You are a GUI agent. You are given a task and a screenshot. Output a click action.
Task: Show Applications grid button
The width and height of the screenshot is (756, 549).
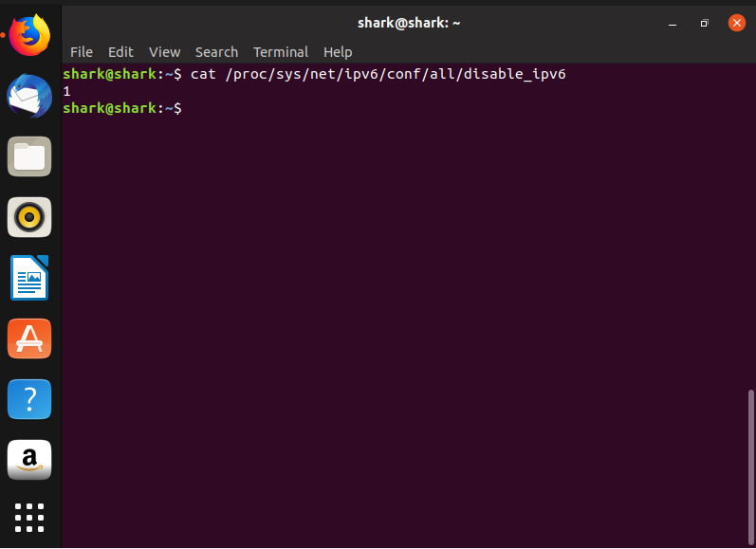(x=29, y=518)
